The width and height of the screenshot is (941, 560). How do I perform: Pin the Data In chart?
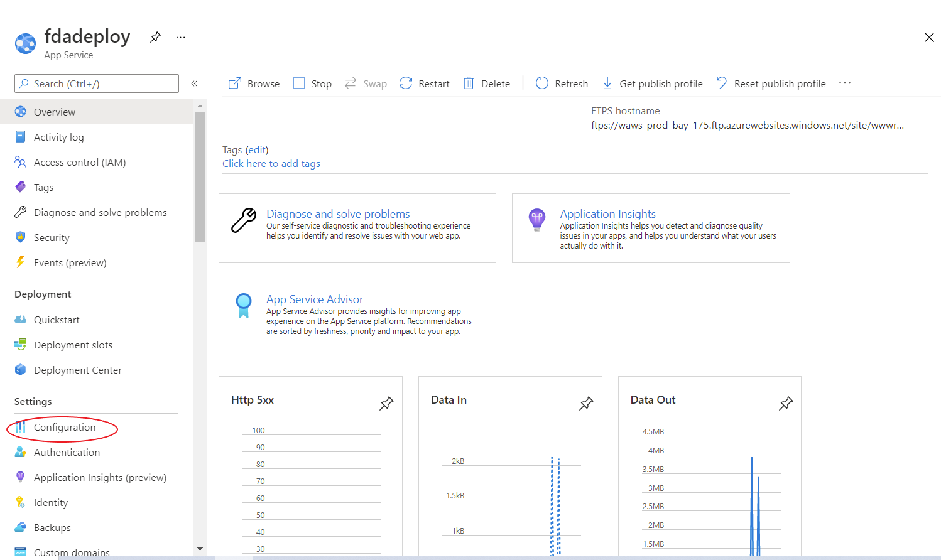click(586, 404)
